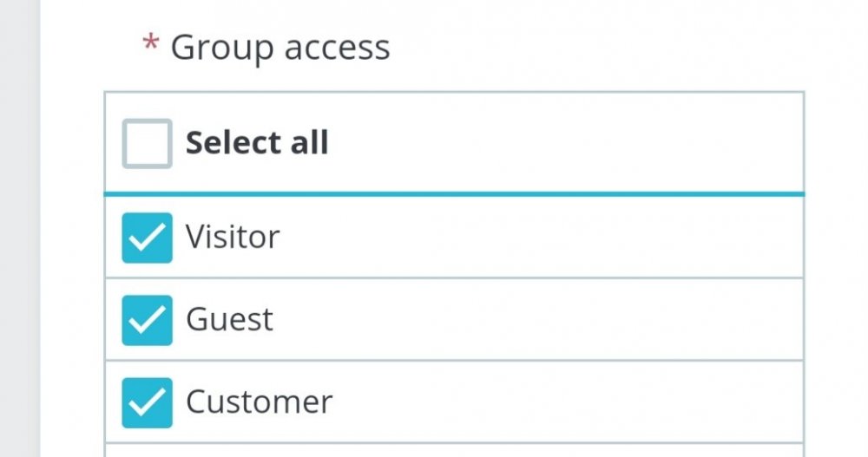Click the white checkmark icon beside Guest
Screen dimensions: 868x457
147,320
